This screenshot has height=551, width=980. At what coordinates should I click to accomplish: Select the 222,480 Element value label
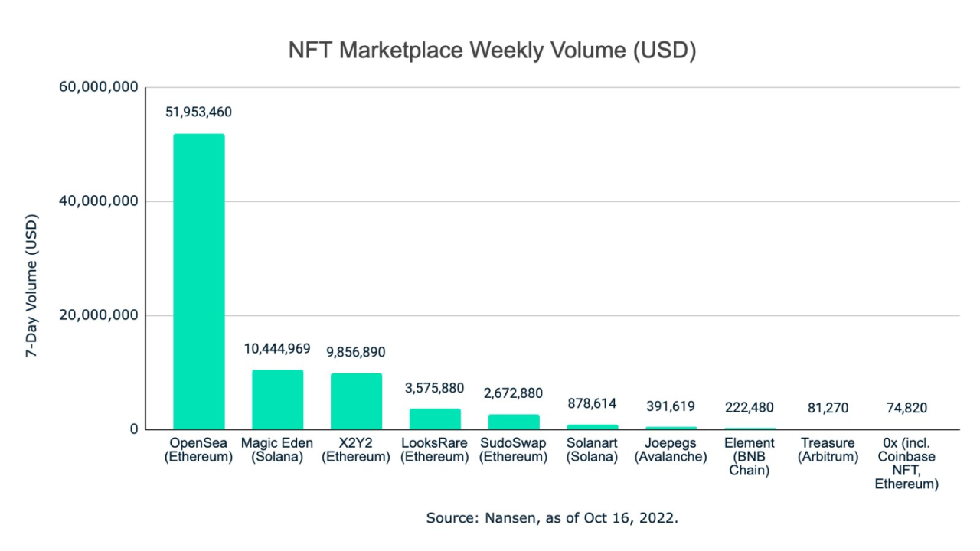click(750, 408)
